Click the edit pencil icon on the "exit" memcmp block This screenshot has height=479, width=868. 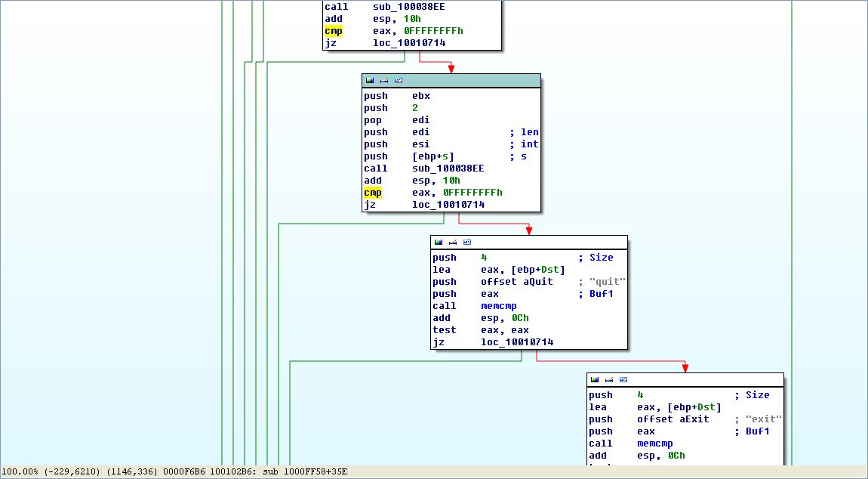coord(609,380)
